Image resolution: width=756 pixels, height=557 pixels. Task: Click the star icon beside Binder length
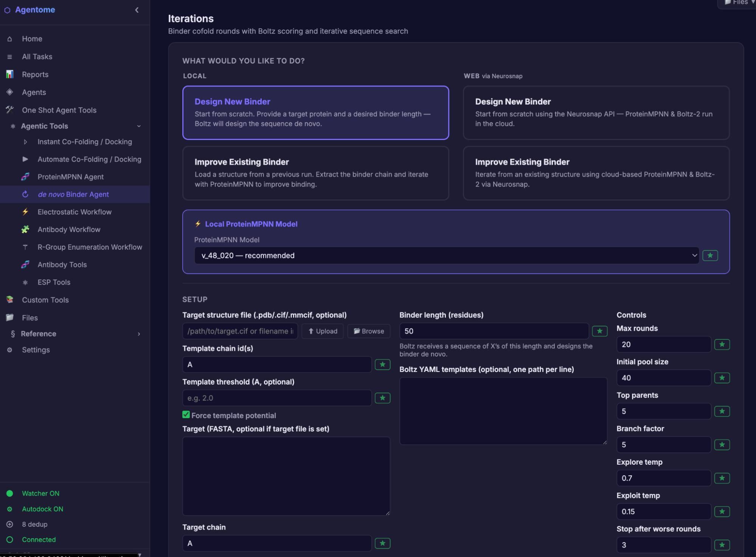(x=599, y=331)
